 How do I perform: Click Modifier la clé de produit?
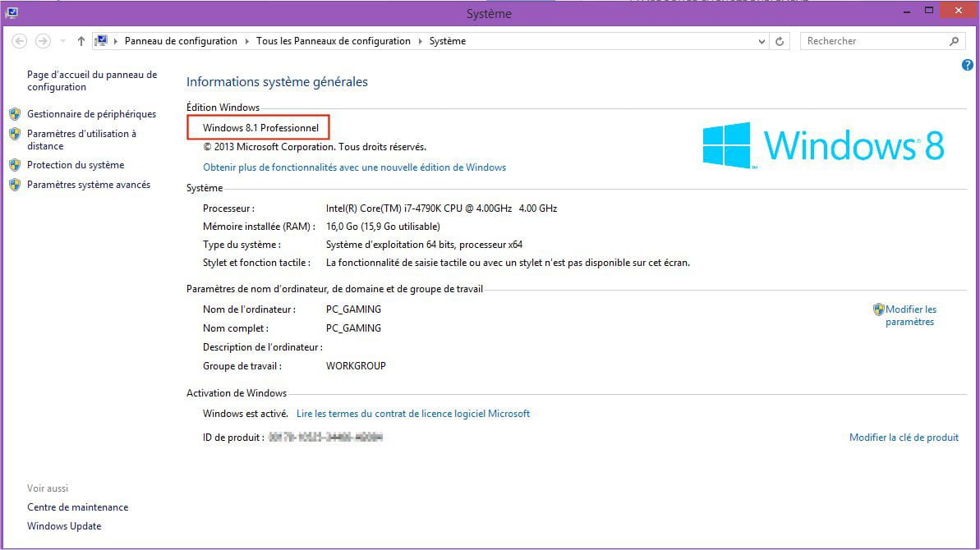tap(904, 438)
